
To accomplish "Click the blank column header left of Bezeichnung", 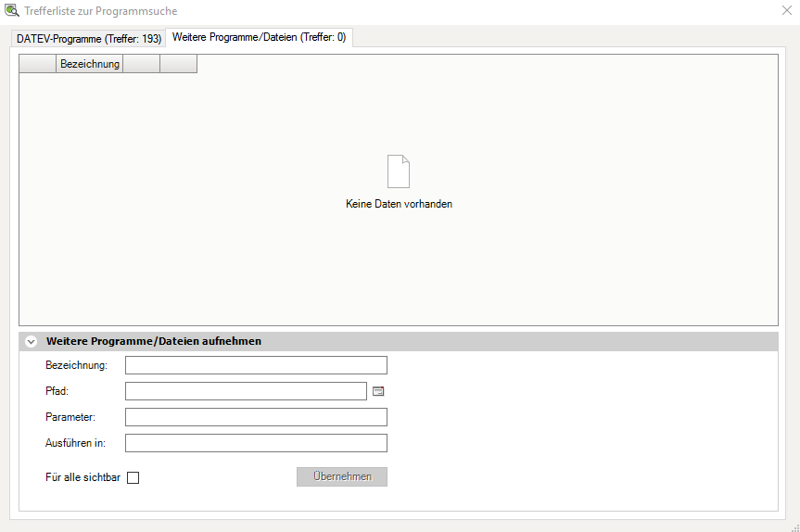I will coord(38,64).
